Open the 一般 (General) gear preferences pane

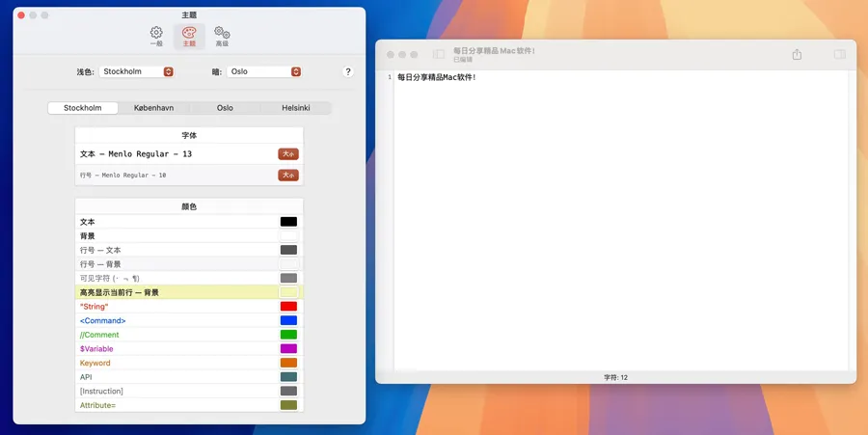tap(156, 36)
